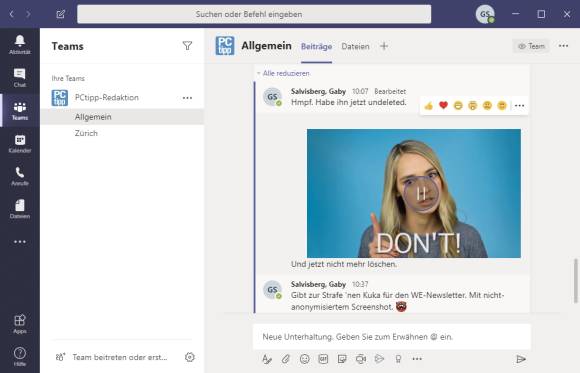Open the Dateien icon in sidebar

click(20, 209)
